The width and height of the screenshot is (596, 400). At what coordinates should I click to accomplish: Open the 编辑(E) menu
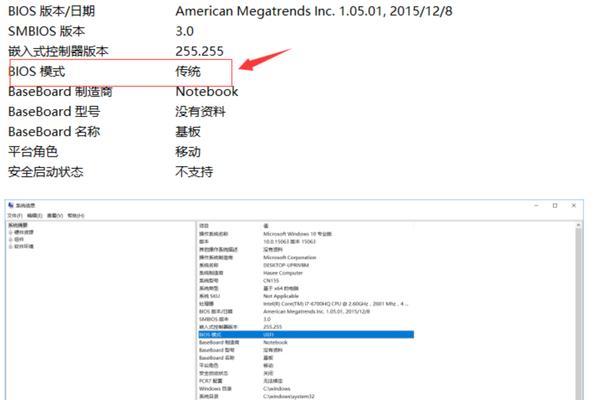point(35,216)
